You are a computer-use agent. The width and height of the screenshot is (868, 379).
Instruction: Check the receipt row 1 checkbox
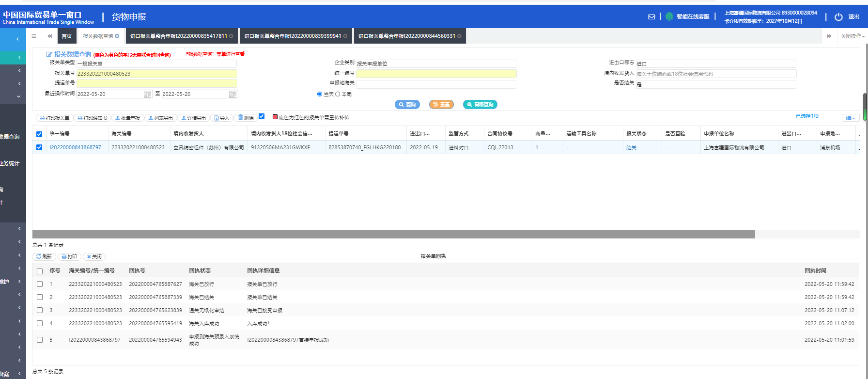coord(40,284)
